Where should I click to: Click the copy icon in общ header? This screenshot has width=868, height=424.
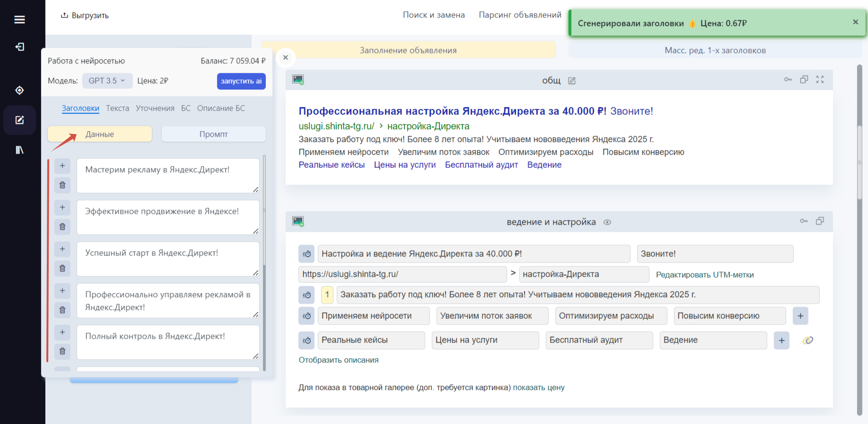coord(804,79)
